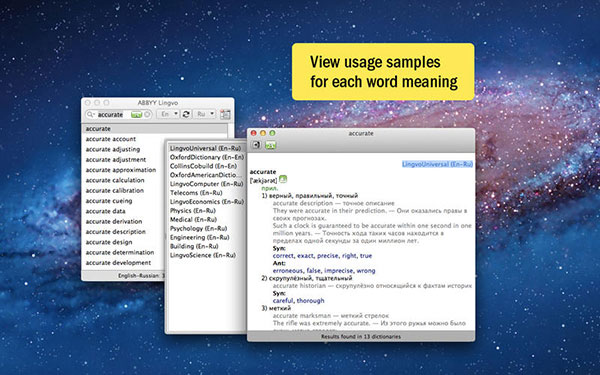
Task: Follow the synonym link 'careful'
Action: click(283, 300)
